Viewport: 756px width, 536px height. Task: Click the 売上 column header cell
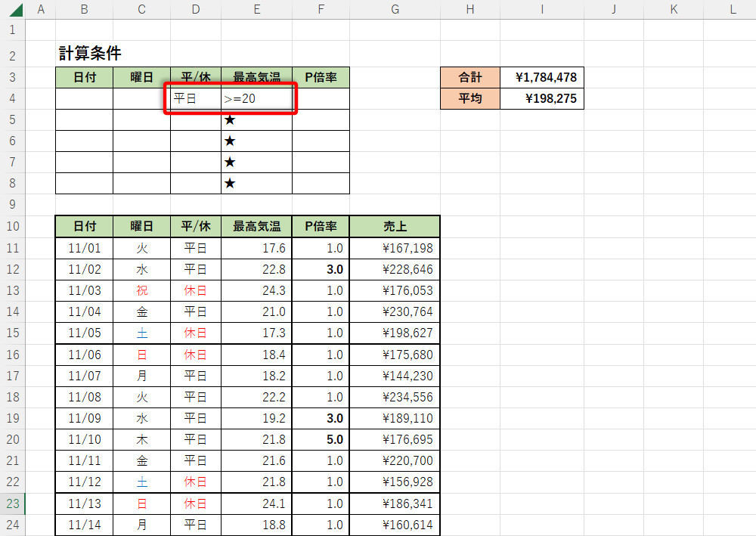(394, 226)
